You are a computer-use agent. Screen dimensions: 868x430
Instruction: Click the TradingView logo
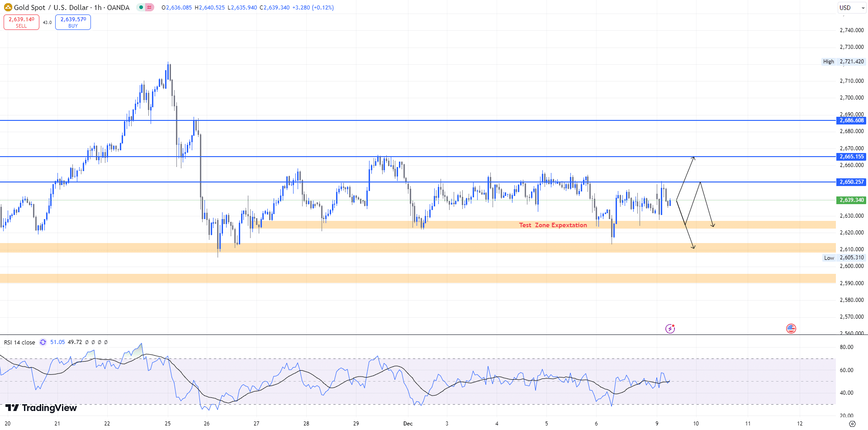42,408
